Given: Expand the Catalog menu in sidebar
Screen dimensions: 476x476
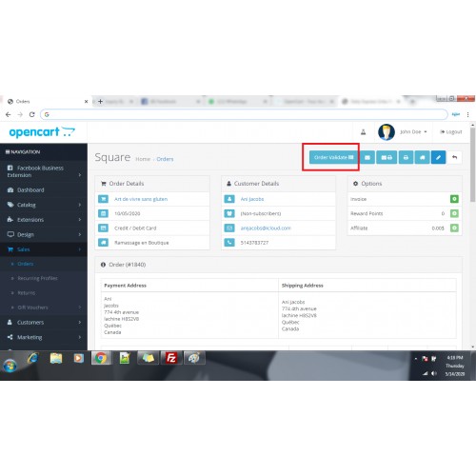Looking at the screenshot, I should pos(44,205).
